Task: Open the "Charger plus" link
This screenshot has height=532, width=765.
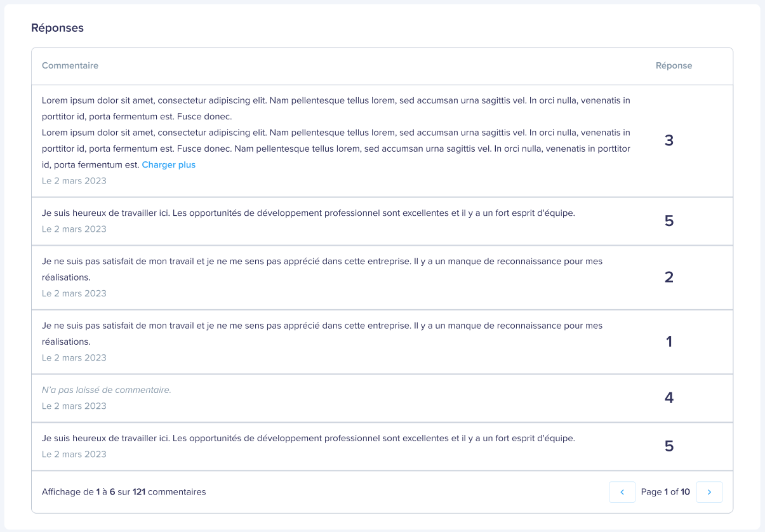Action: 169,164
